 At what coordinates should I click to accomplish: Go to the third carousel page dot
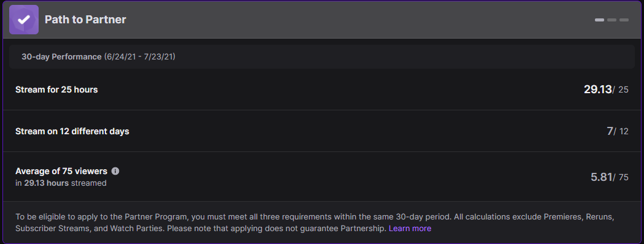pyautogui.click(x=624, y=20)
